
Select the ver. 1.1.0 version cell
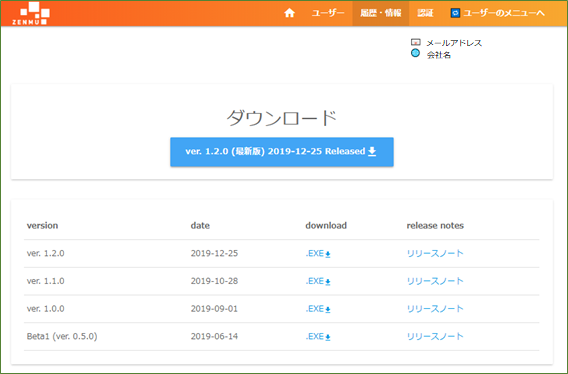pyautogui.click(x=46, y=281)
